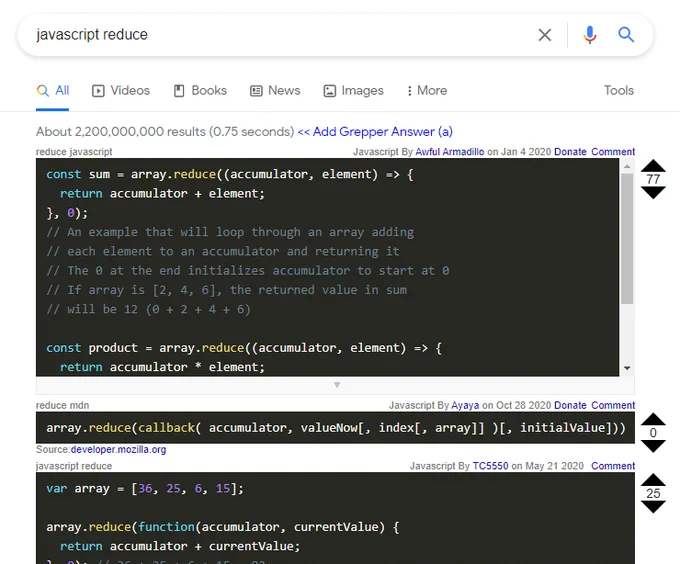
Task: Downvote the Ayaya reduce mdn answer
Action: (653, 446)
